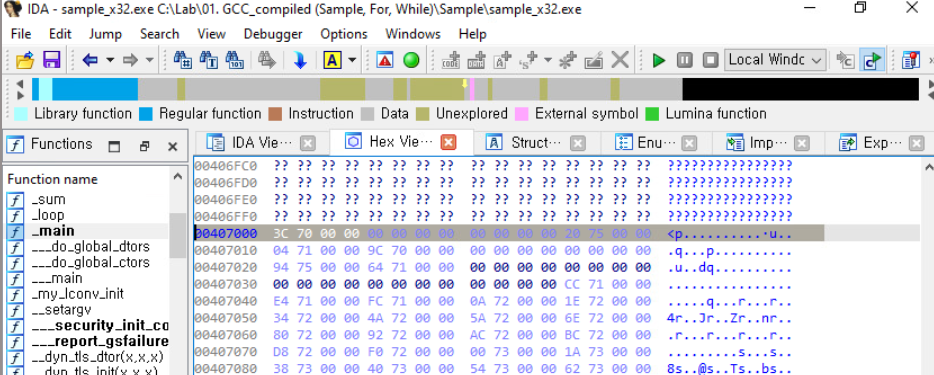Viewport: 934px width, 375px height.
Task: Float the Functions panel with the restore icon
Action: (x=144, y=146)
